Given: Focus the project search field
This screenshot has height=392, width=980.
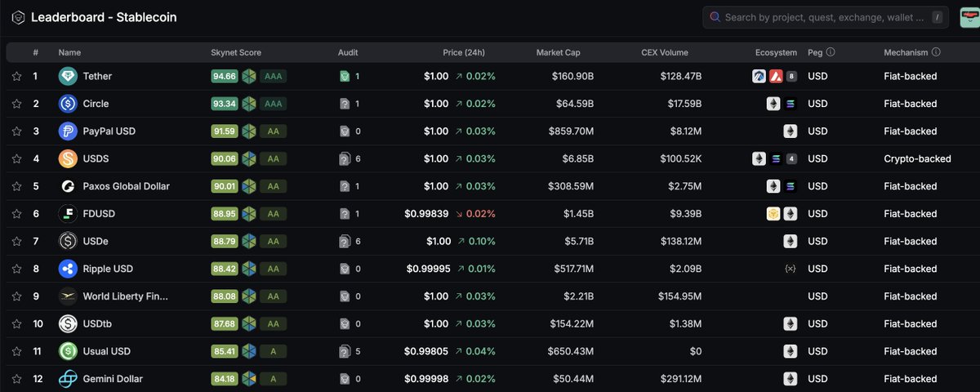Looking at the screenshot, I should 827,17.
